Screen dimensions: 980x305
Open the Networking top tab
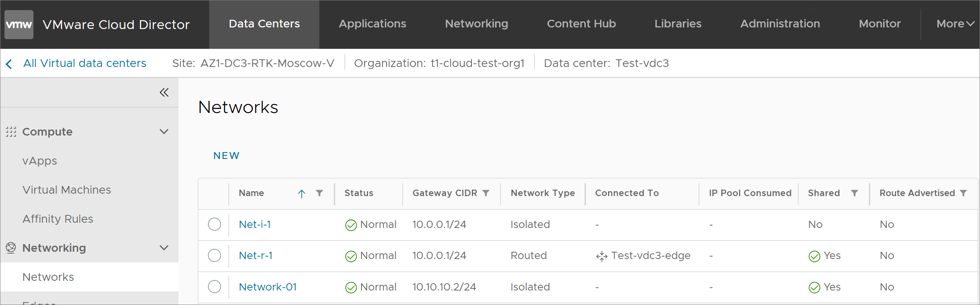(476, 24)
